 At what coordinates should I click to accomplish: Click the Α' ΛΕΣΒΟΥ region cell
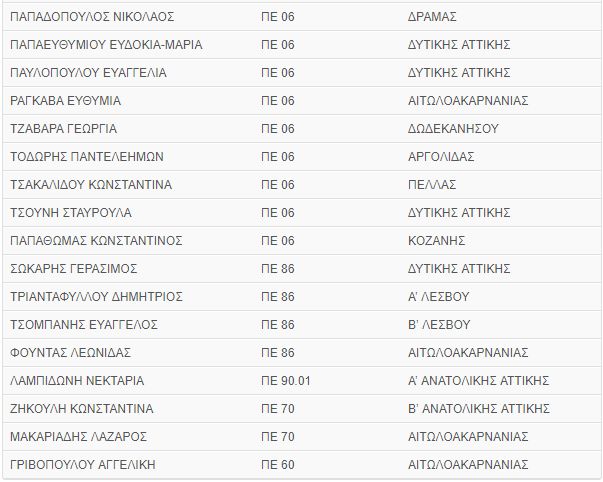click(439, 297)
